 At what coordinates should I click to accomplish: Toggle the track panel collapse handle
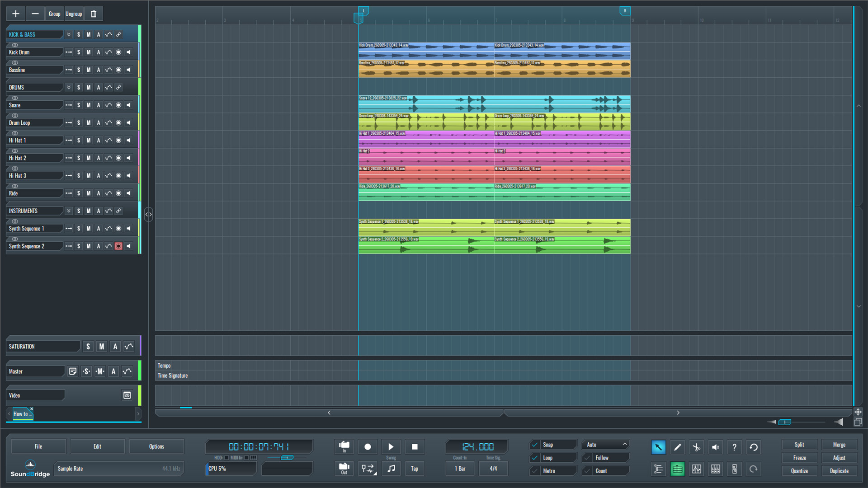point(148,214)
